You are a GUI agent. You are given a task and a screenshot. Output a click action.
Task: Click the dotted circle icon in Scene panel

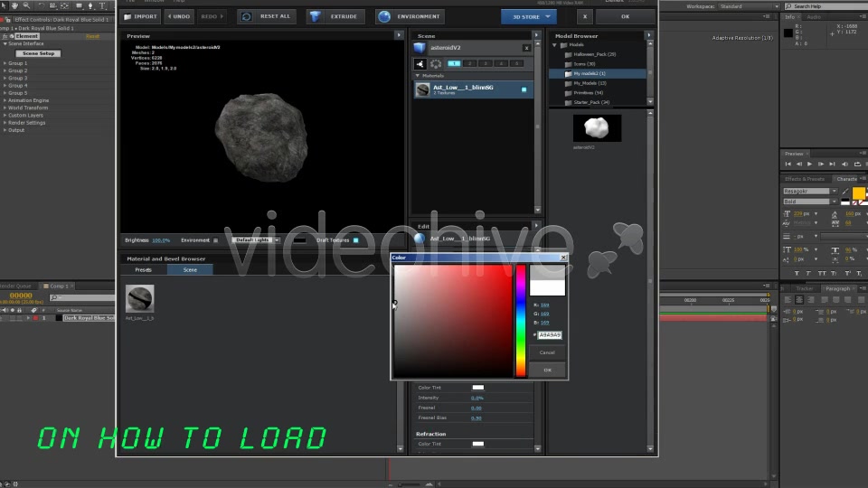pyautogui.click(x=436, y=63)
